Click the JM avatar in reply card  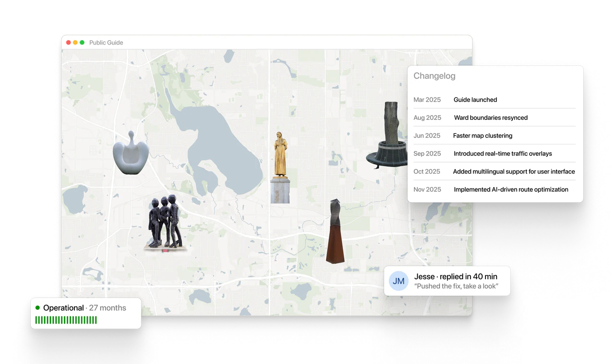[x=399, y=281]
